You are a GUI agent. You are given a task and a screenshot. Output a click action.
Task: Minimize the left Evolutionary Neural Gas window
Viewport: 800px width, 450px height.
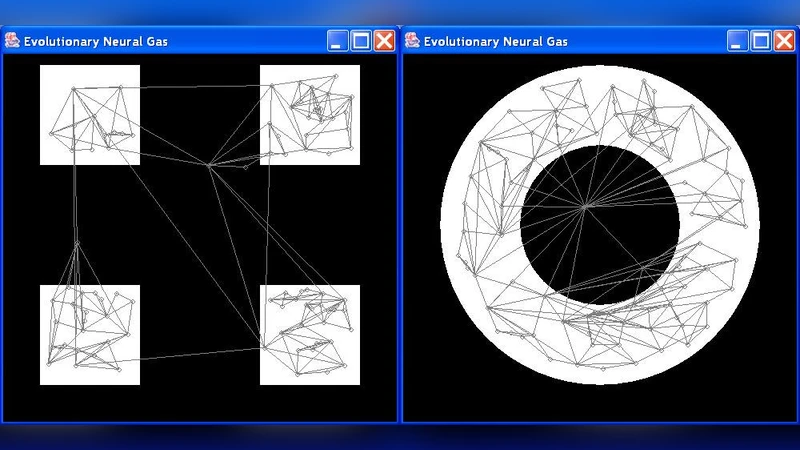coord(338,41)
